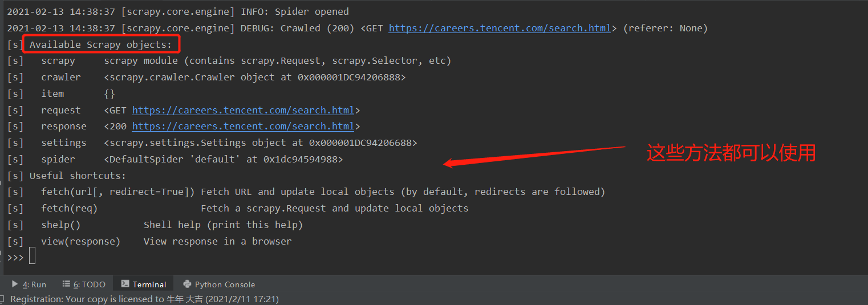This screenshot has height=305, width=868.
Task: Click the settings object line
Action: click(212, 143)
